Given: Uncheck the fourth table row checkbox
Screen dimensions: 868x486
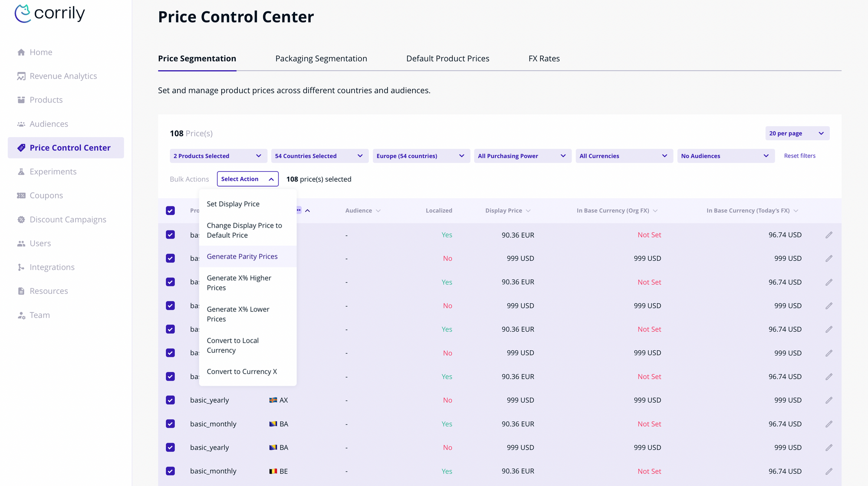Looking at the screenshot, I should 170,305.
